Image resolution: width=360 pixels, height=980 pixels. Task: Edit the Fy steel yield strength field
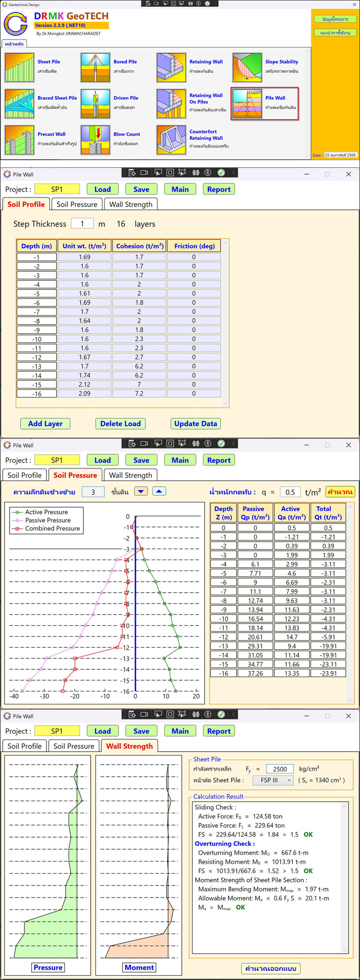(280, 769)
